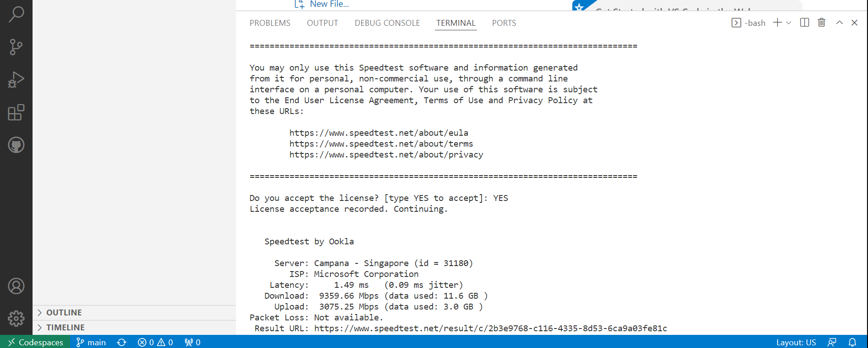Image resolution: width=868 pixels, height=348 pixels.
Task: Switch to the PORTS tab
Action: click(x=504, y=23)
